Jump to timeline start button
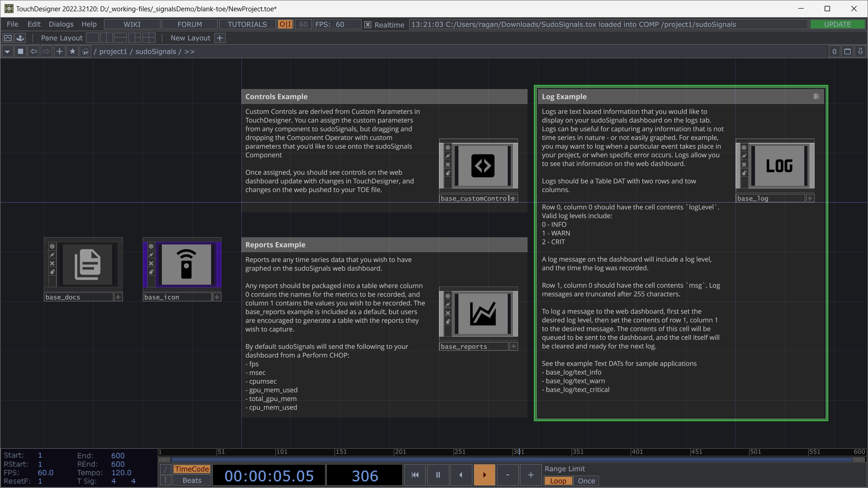Viewport: 868px width, 488px height. pos(415,475)
